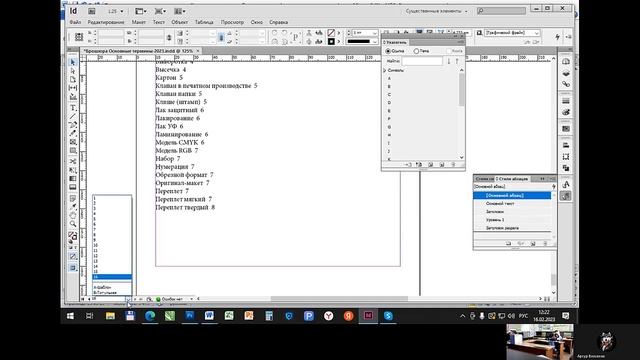Viewport: 640px width, 360px height.
Task: Click the Go to Bridge icon
Action: [x=92, y=11]
